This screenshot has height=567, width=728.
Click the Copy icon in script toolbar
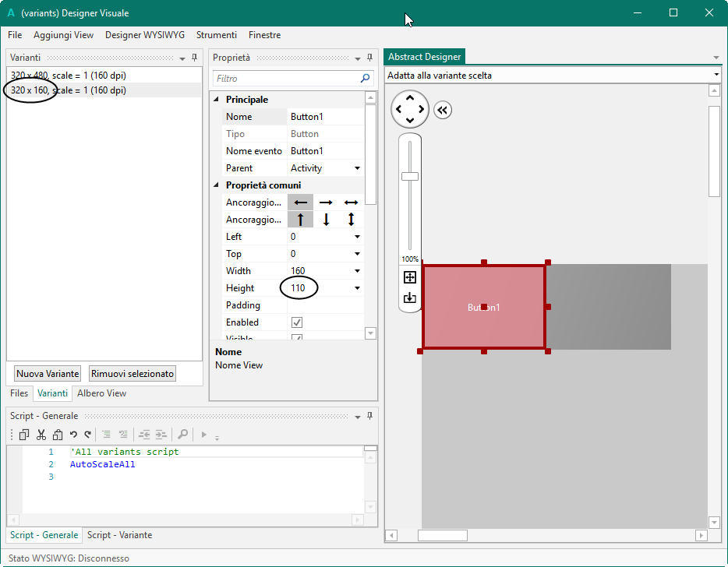pyautogui.click(x=24, y=435)
